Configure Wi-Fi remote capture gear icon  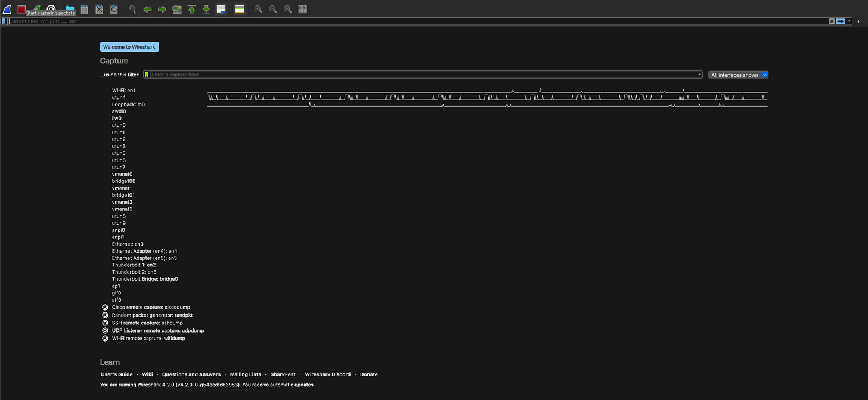[105, 338]
